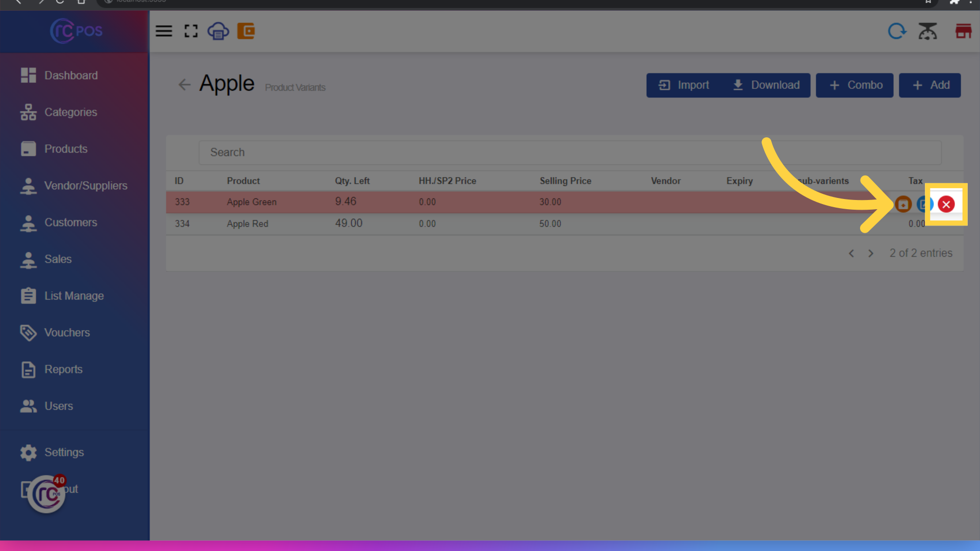Sort by the Product column header
Screen dimensions: 980x551
(x=243, y=181)
